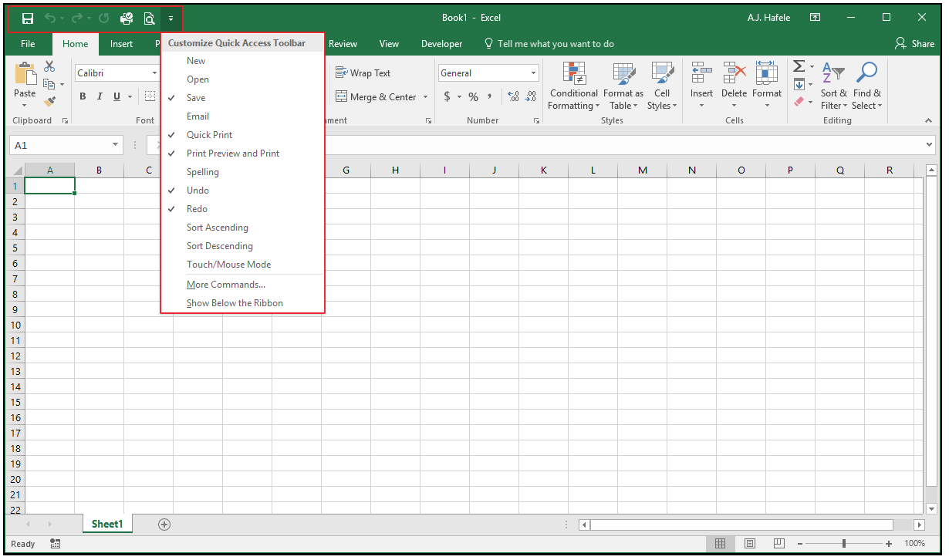The image size is (949, 560).
Task: Apply Comma Style
Action: point(490,96)
